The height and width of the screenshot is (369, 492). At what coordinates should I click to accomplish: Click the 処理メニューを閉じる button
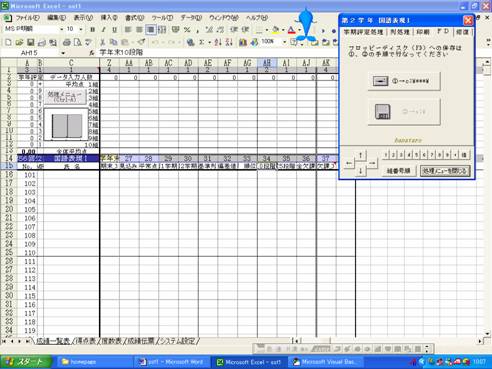point(445,171)
